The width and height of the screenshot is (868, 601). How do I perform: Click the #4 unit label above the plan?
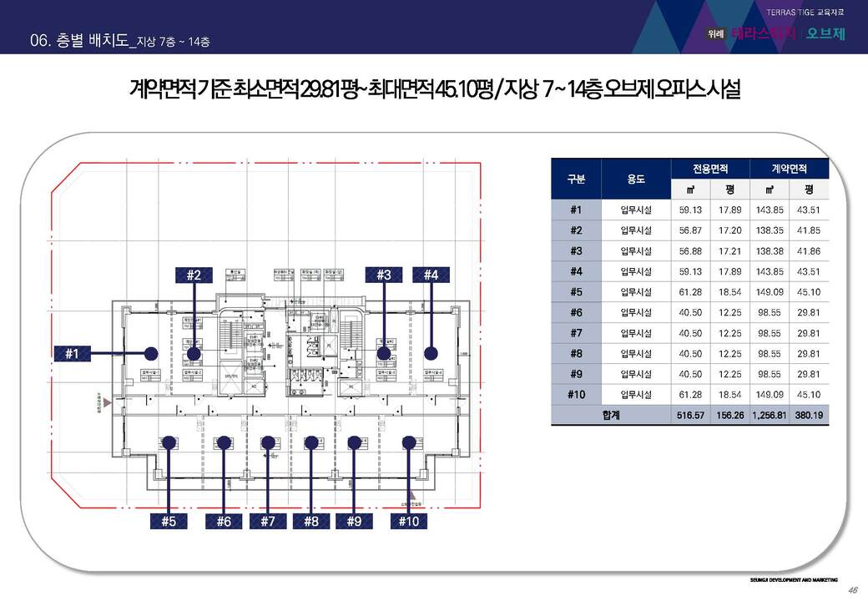coord(431,274)
